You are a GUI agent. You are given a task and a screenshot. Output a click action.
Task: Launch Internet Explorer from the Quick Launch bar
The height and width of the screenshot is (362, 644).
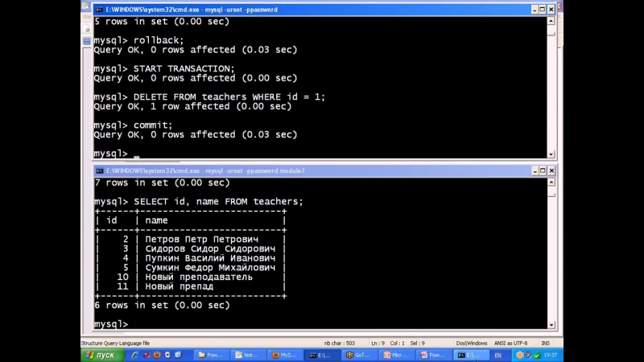[x=135, y=355]
